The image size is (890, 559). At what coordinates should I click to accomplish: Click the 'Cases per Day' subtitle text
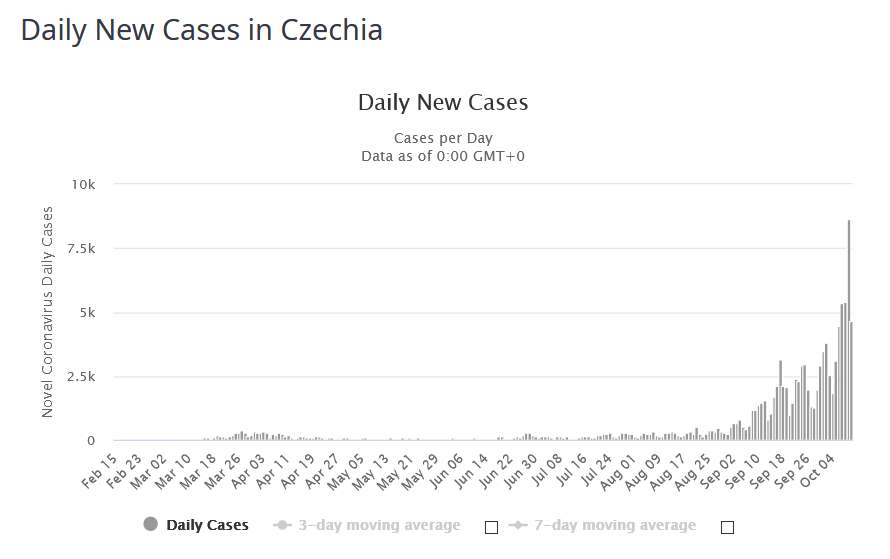pos(443,138)
